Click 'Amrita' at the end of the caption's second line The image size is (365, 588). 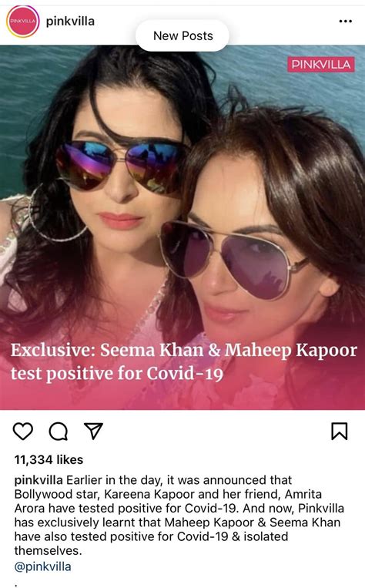[x=303, y=494]
